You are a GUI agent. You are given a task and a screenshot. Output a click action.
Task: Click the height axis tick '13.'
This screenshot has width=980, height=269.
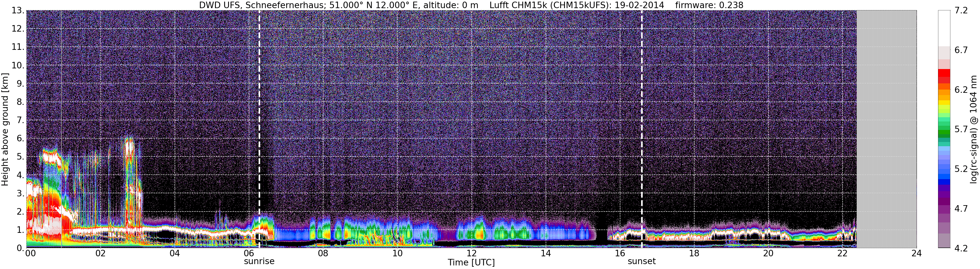click(18, 10)
